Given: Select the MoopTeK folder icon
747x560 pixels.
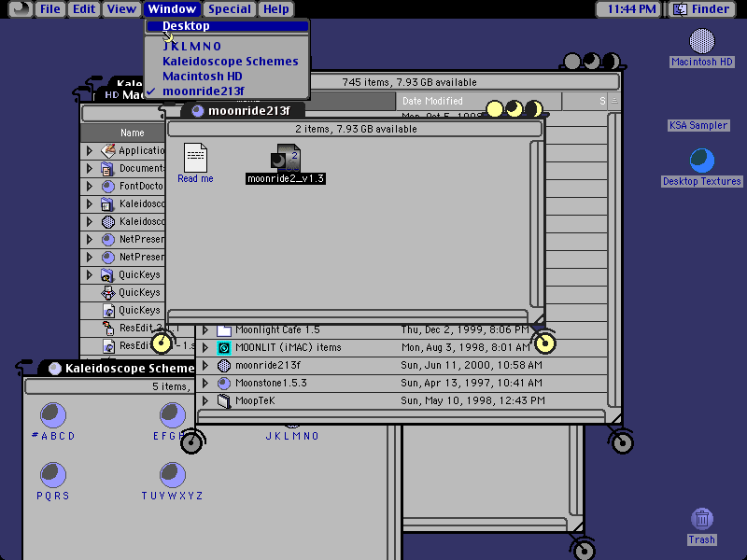Looking at the screenshot, I should tap(224, 400).
